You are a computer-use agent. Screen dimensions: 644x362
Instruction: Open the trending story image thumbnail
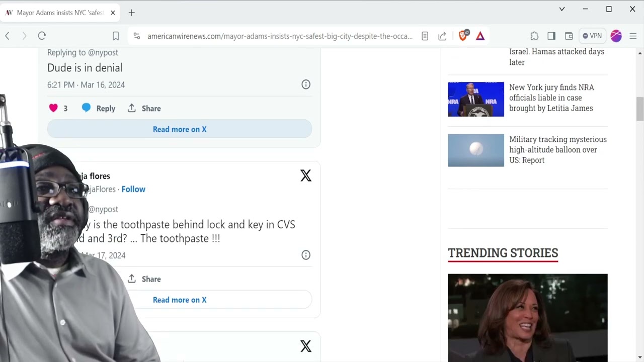click(528, 318)
